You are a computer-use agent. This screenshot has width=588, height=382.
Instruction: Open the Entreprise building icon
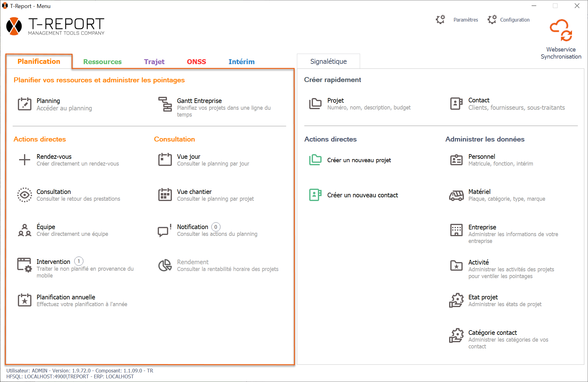[x=456, y=230]
